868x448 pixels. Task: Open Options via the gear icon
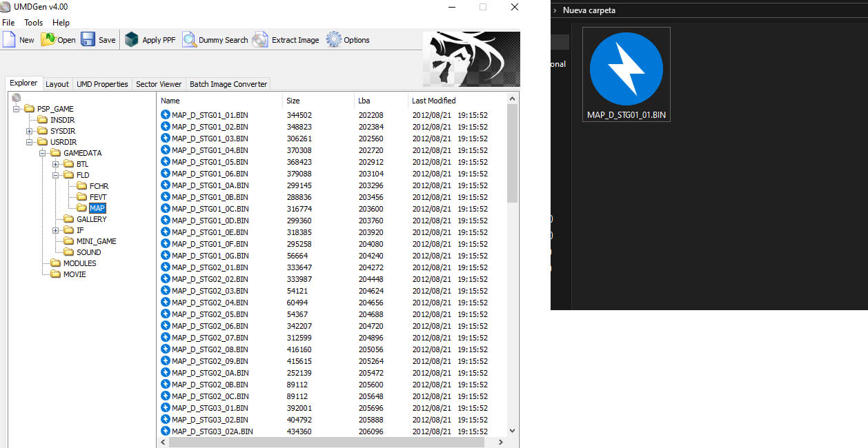pyautogui.click(x=334, y=40)
